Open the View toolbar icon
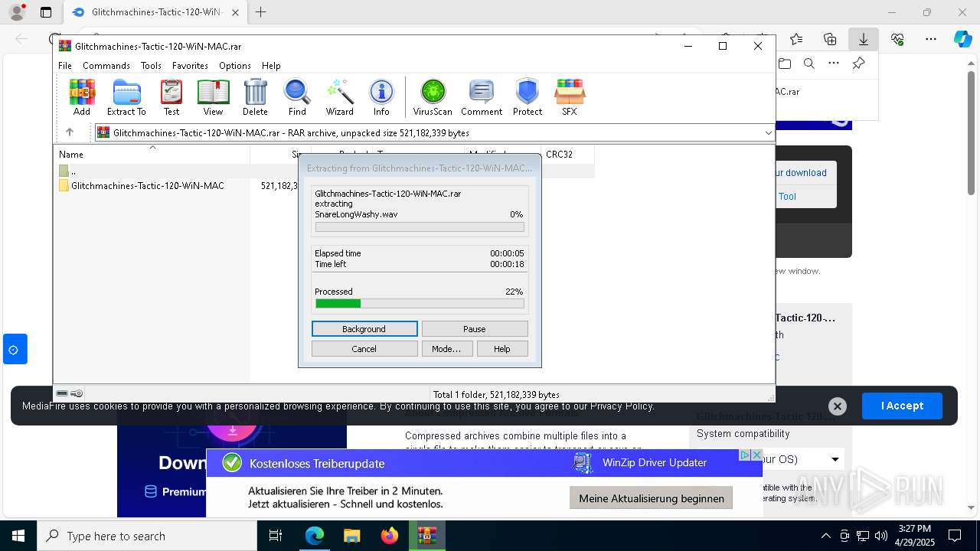 click(213, 97)
